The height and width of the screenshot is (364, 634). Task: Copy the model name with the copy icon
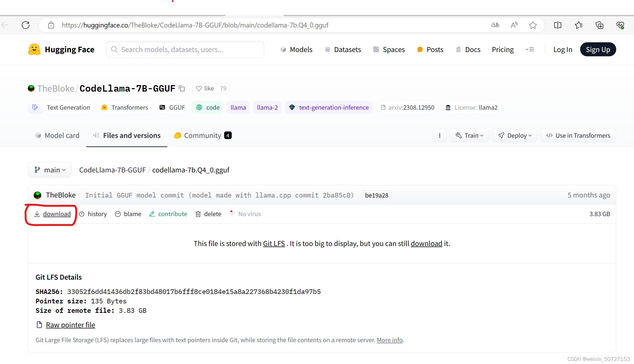182,88
